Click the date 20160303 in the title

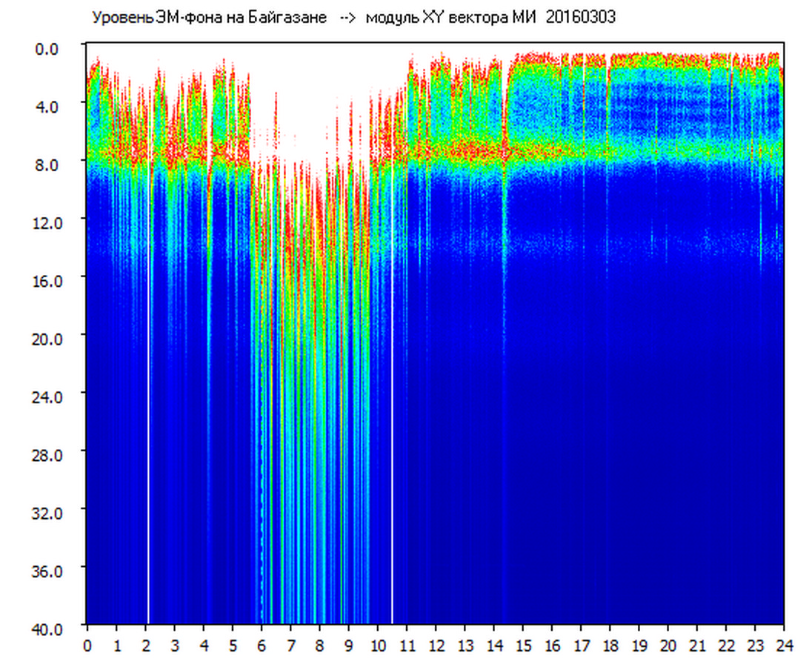(580, 18)
